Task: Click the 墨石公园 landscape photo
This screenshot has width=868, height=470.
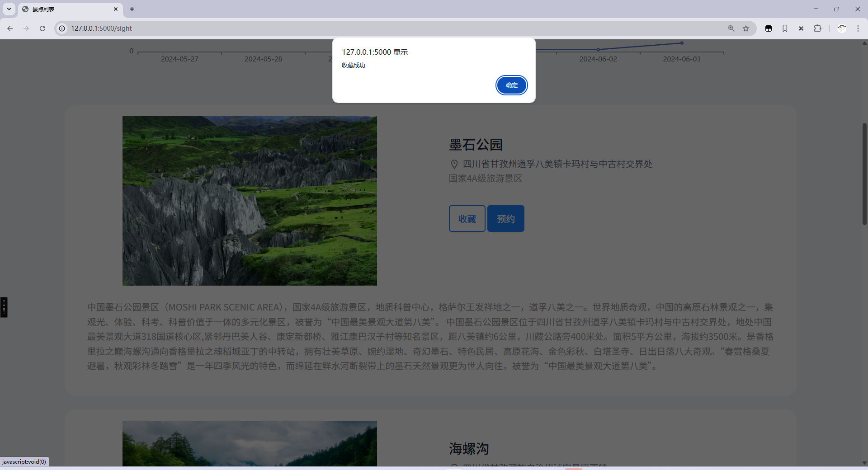Action: (250, 201)
